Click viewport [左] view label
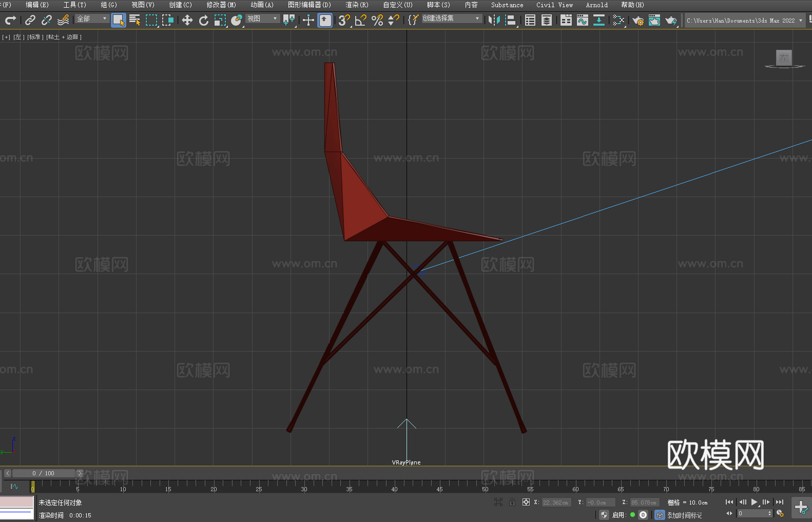The width and height of the screenshot is (812, 522). (x=18, y=37)
